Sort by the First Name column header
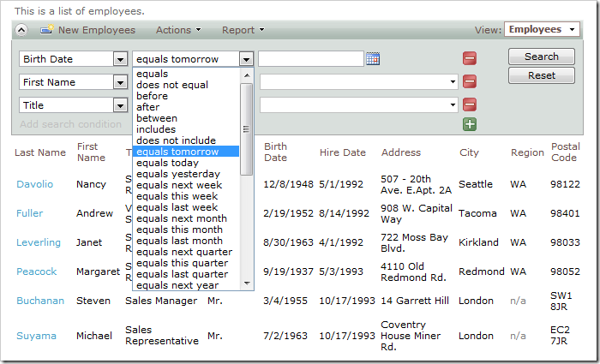600x364 pixels. (91, 152)
